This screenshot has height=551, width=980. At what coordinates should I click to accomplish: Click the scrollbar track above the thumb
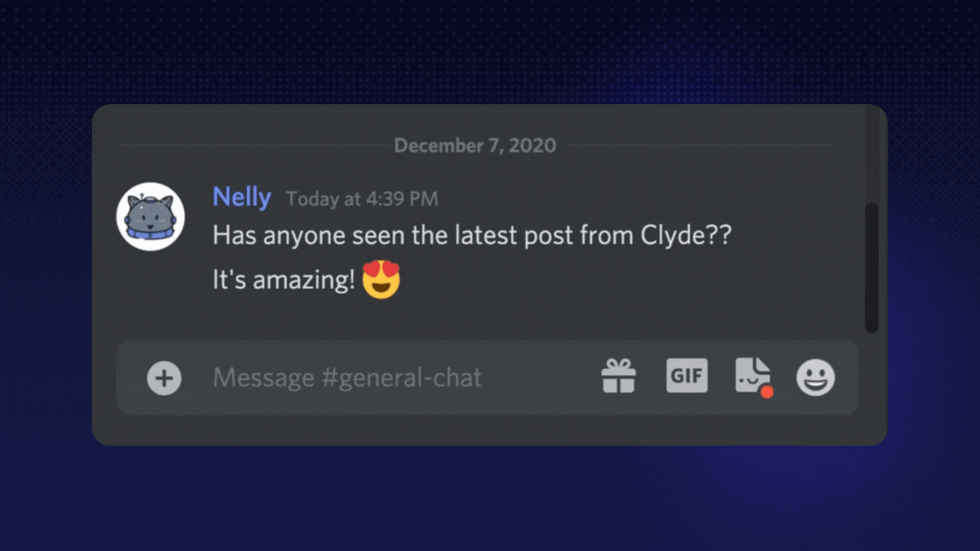871,155
